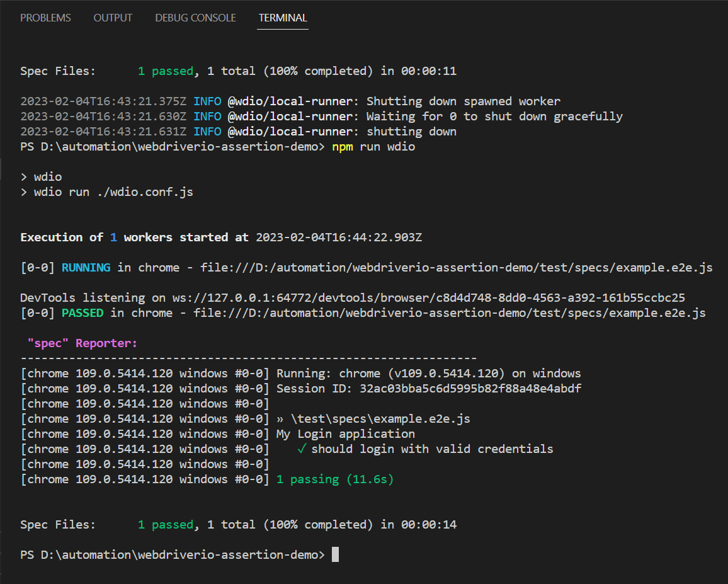Select the green npm command text
728x584 pixels.
coord(343,146)
